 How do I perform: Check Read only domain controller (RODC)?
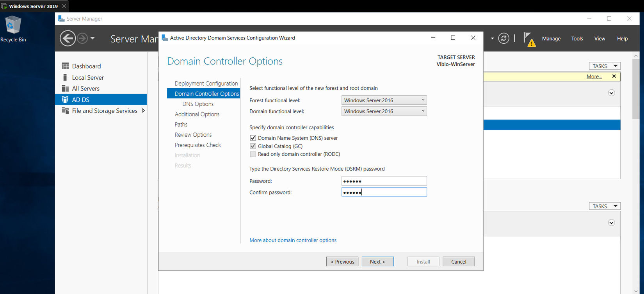(253, 154)
